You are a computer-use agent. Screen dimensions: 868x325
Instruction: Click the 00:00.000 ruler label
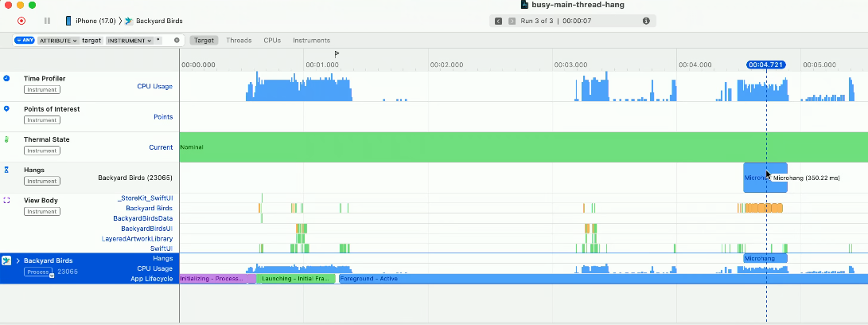198,65
